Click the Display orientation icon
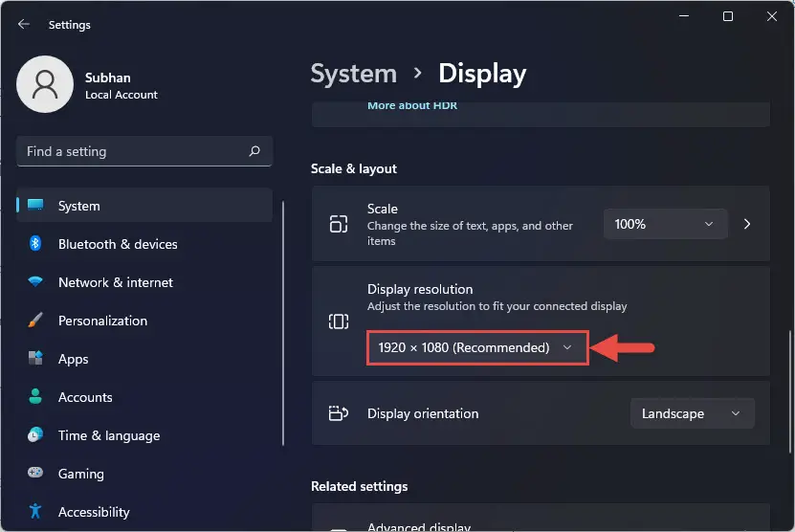This screenshot has width=795, height=532. click(338, 413)
